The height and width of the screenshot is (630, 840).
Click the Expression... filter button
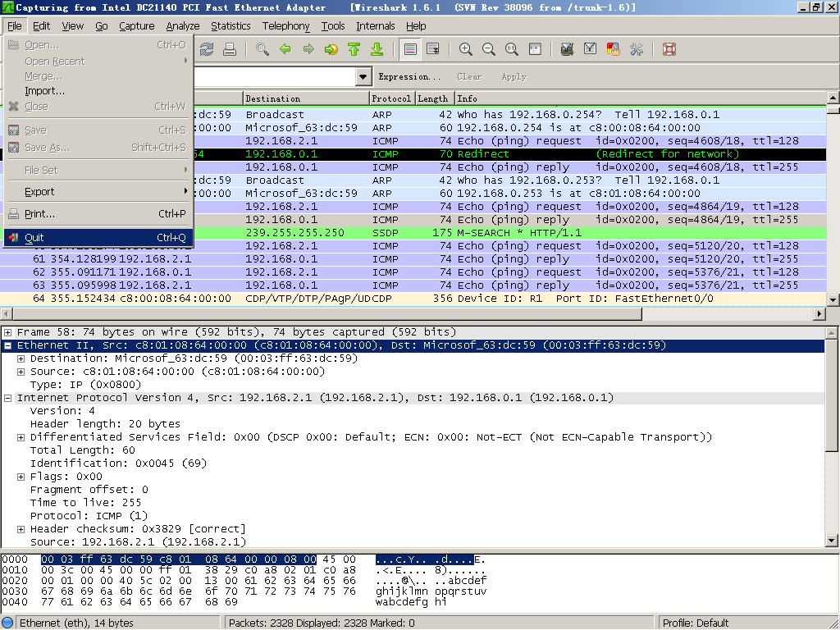click(409, 76)
